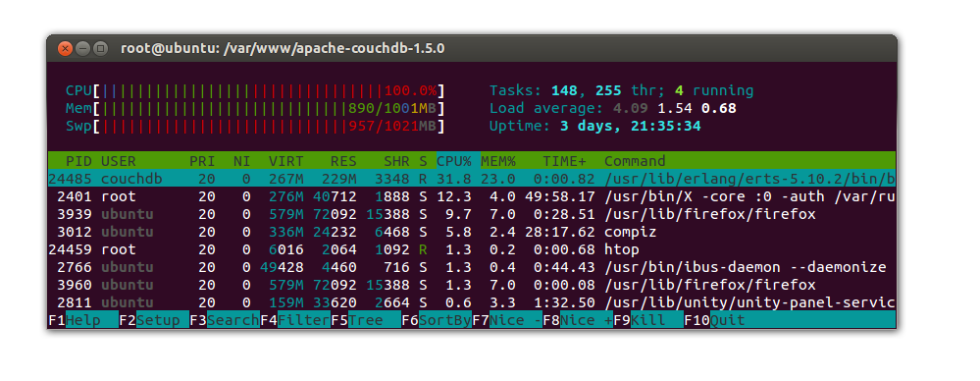This screenshot has height=381, width=980.
Task: Click the CPU usage meter bar
Action: (255, 90)
